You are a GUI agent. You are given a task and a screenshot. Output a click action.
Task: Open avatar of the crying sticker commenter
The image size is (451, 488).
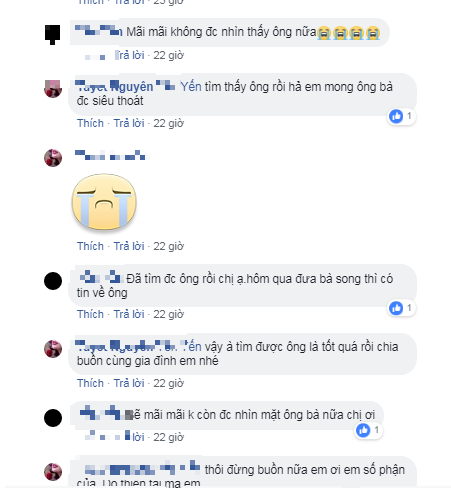53,158
